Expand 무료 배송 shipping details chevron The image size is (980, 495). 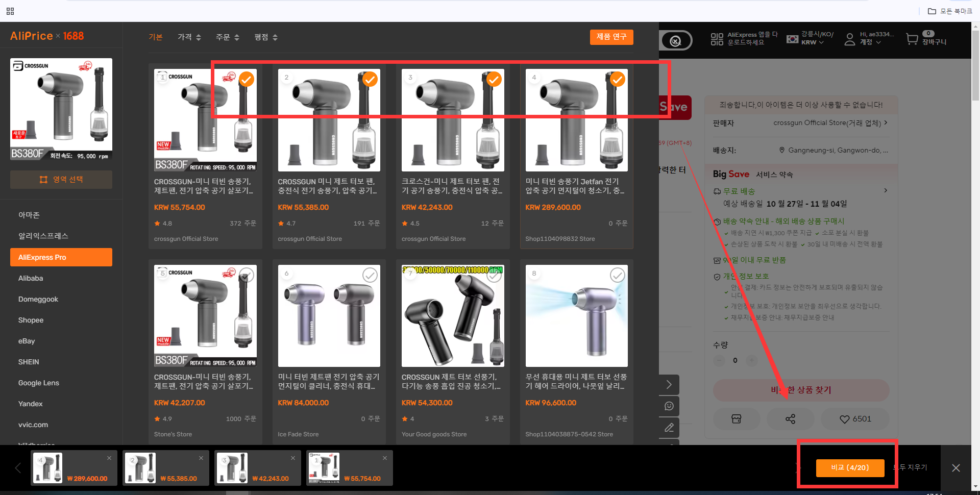click(886, 190)
